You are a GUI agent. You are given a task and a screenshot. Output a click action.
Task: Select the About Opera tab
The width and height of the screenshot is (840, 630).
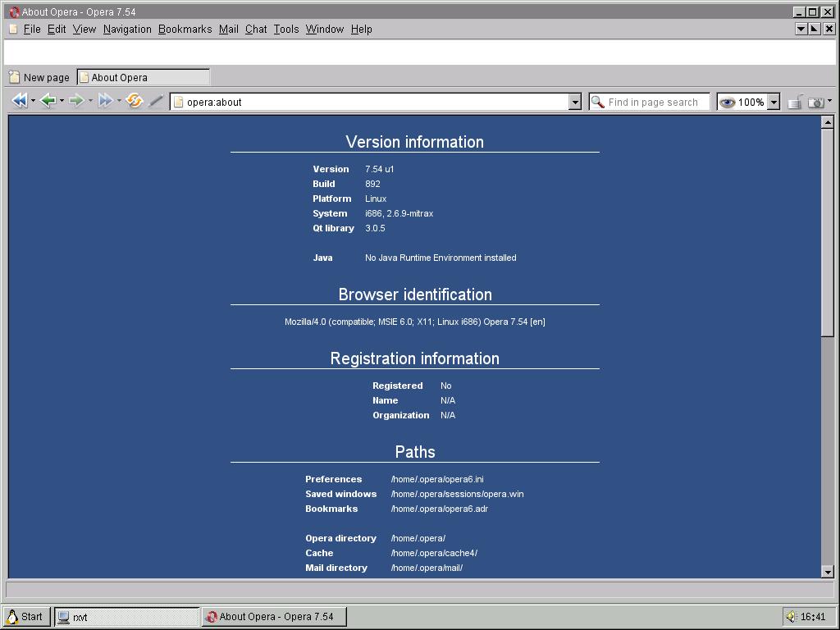143,77
